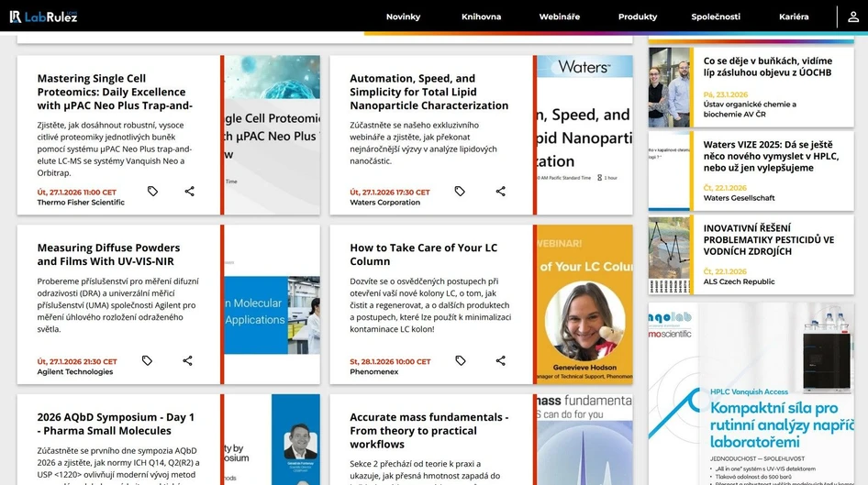Go to the Webináře section

tap(559, 17)
